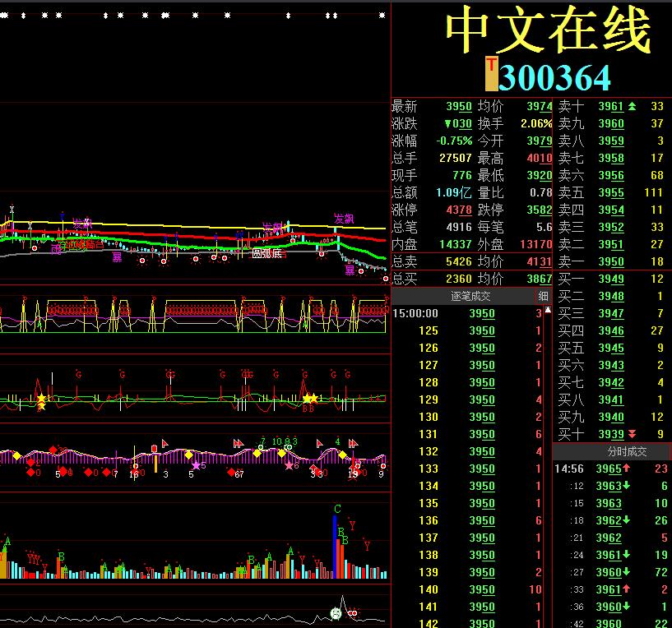672x628 pixels.
Task: Click the 最新 price value 3950
Action: click(x=459, y=106)
